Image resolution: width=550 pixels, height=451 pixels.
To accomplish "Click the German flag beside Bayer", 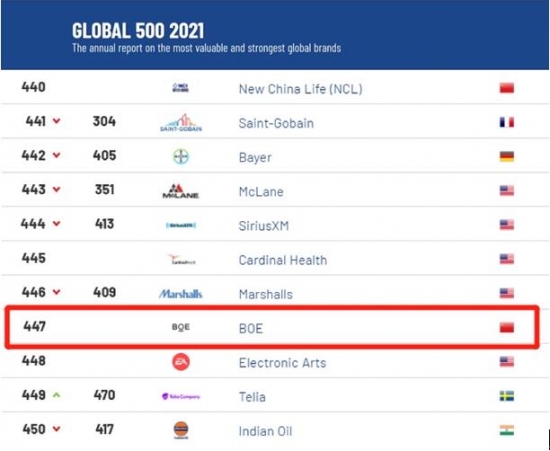I will tap(507, 156).
